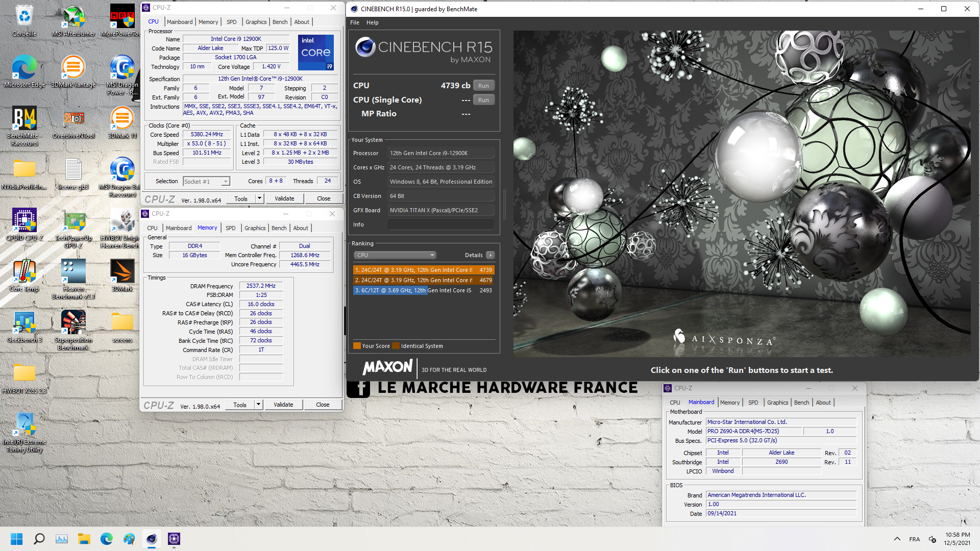Open MSI Dragon Ball shortcut on the desktop
Viewport: 980px width, 551px height.
click(x=122, y=177)
